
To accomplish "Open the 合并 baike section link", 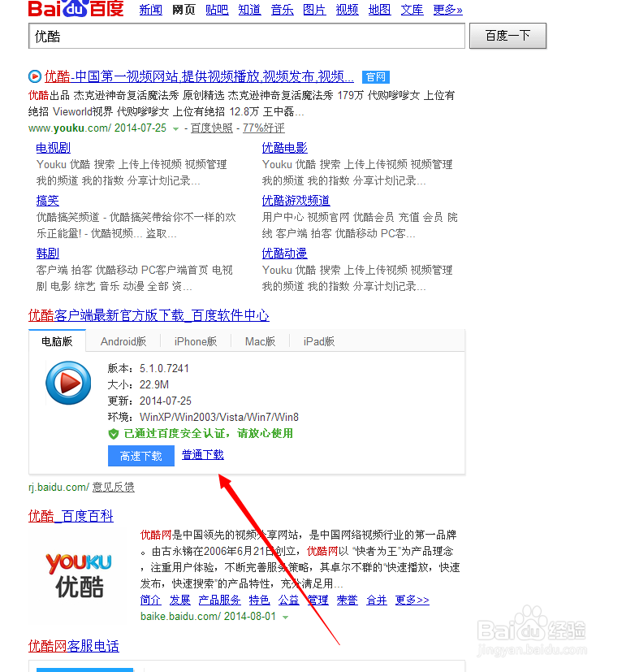I will 377,600.
